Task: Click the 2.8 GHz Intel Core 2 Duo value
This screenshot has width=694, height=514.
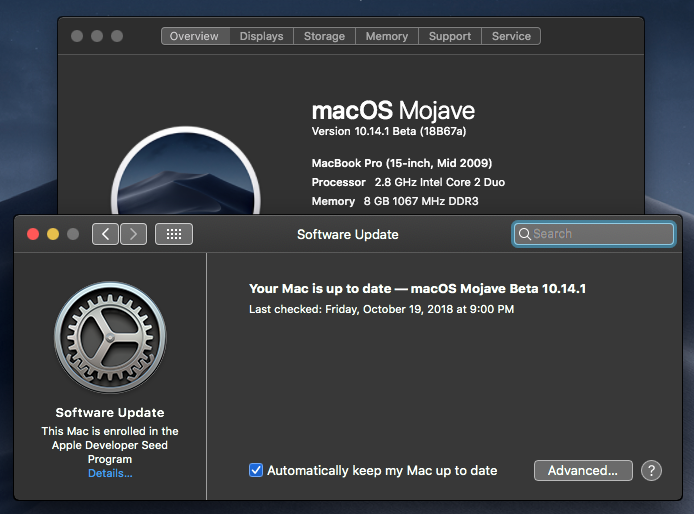Action: 440,182
